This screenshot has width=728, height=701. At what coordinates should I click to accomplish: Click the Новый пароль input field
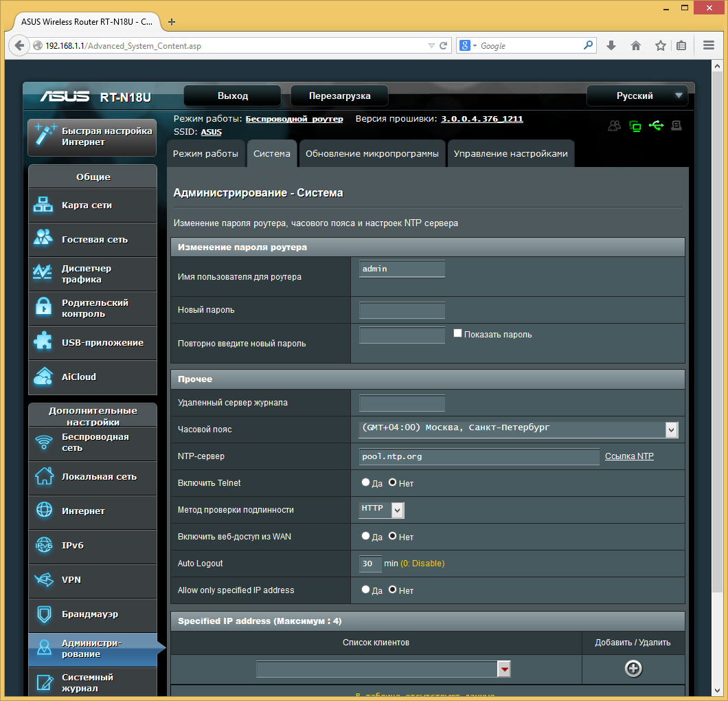coord(402,311)
